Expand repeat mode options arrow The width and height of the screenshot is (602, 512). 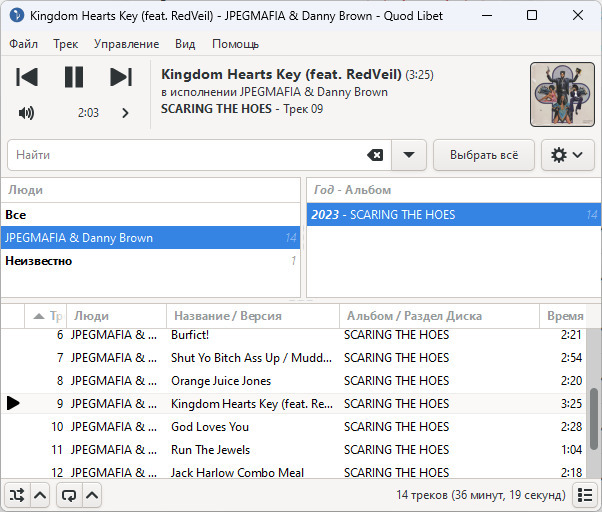(x=92, y=495)
